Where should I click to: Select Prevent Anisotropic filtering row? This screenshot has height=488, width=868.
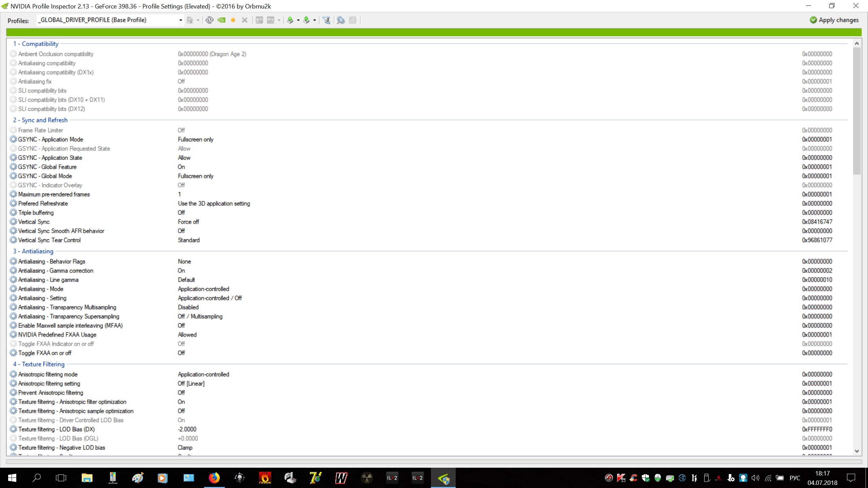(429, 392)
